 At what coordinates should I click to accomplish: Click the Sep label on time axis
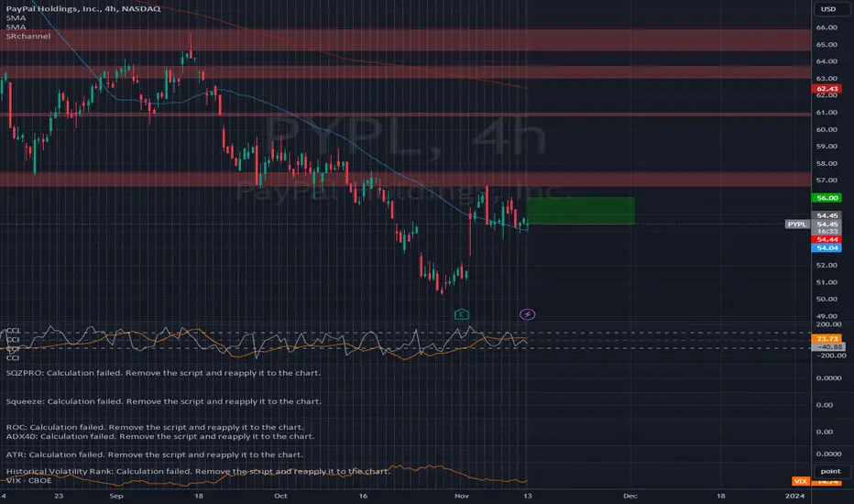(116, 496)
